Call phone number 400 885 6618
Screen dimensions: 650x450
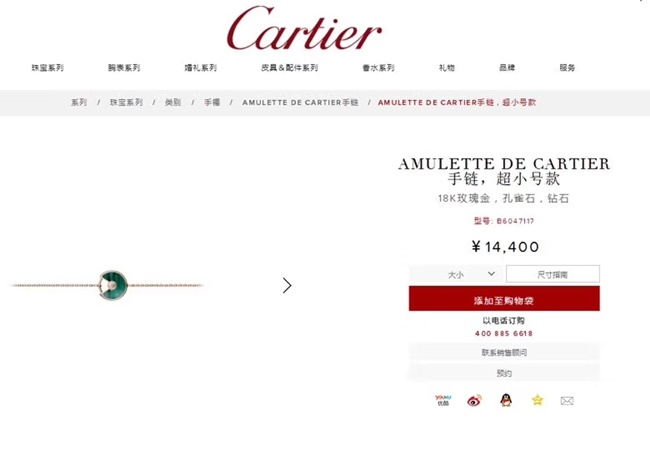(x=504, y=334)
